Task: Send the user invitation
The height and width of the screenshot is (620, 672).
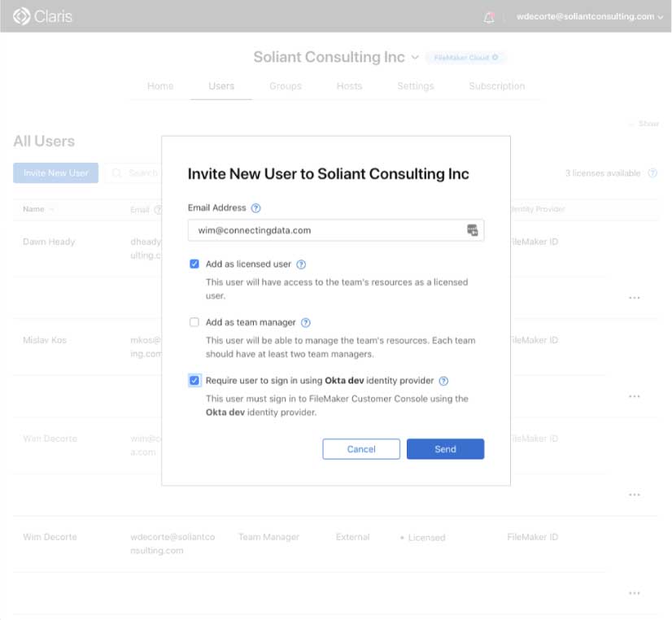Action: (445, 449)
